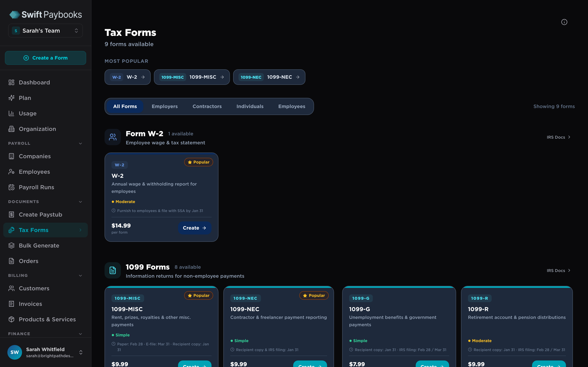588x367 pixels.
Task: Click the 1099-NEC most popular chip
Action: pyautogui.click(x=269, y=77)
